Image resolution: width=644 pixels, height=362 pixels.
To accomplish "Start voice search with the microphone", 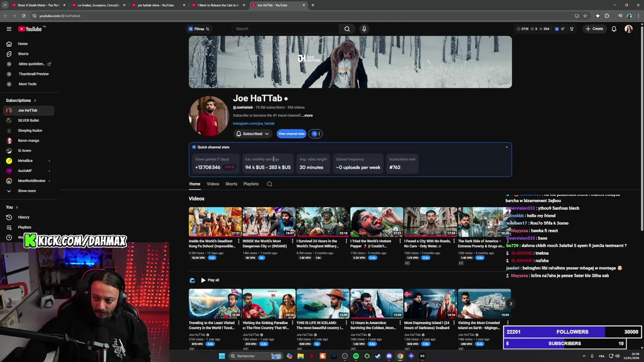I will [364, 29].
